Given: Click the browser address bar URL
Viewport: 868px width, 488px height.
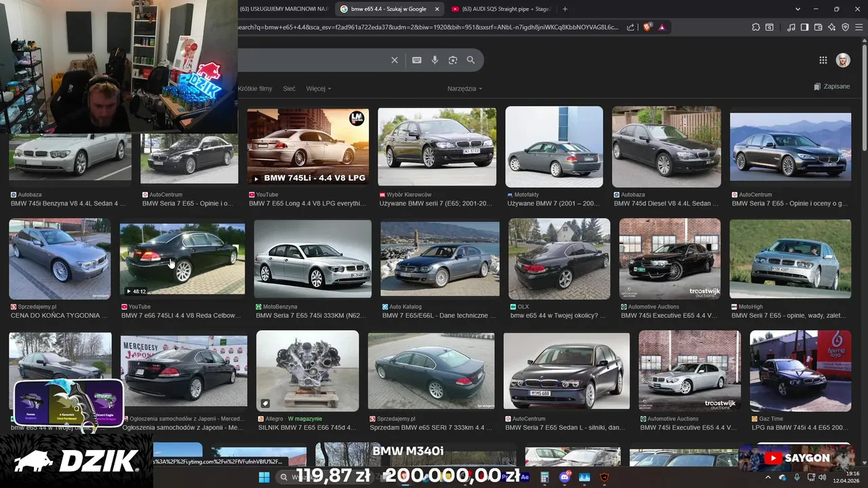Looking at the screenshot, I should click(x=428, y=27).
